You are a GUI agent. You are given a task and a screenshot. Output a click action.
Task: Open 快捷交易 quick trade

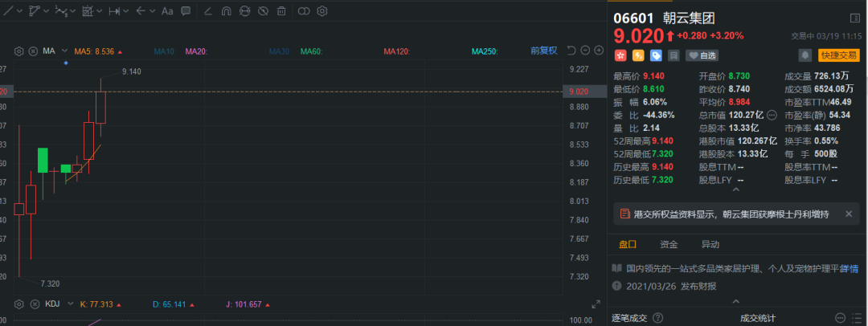(838, 55)
